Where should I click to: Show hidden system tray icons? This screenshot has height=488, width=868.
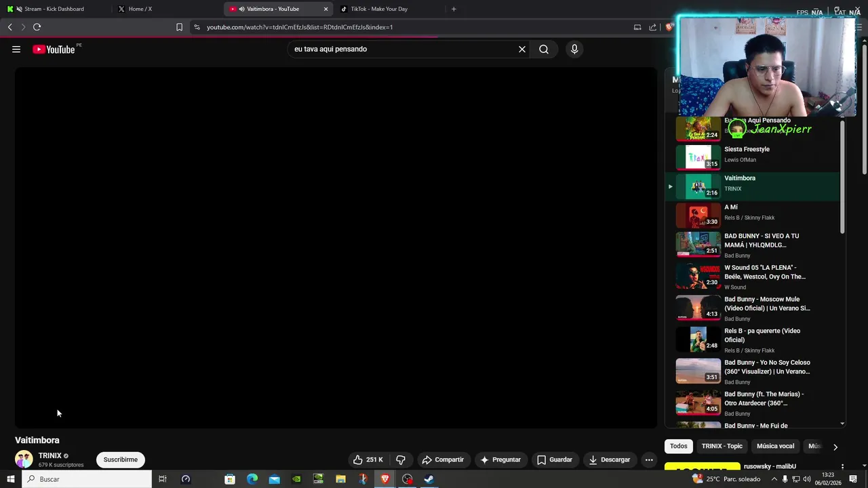click(774, 479)
